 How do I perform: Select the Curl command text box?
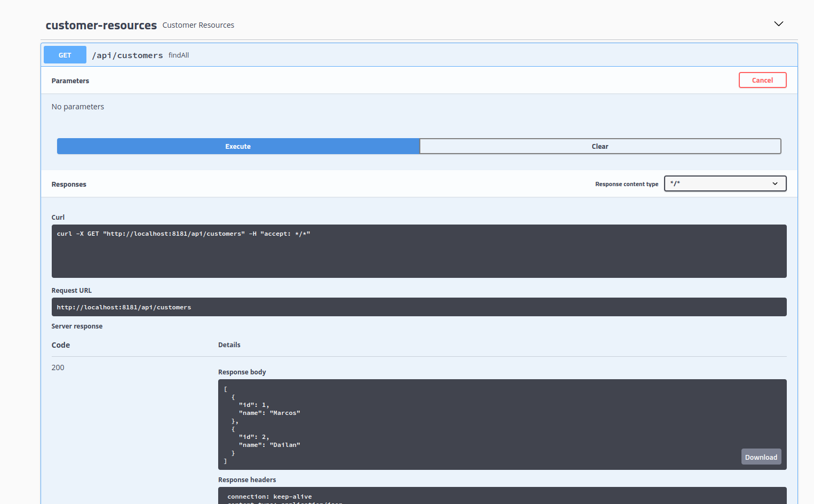(419, 251)
